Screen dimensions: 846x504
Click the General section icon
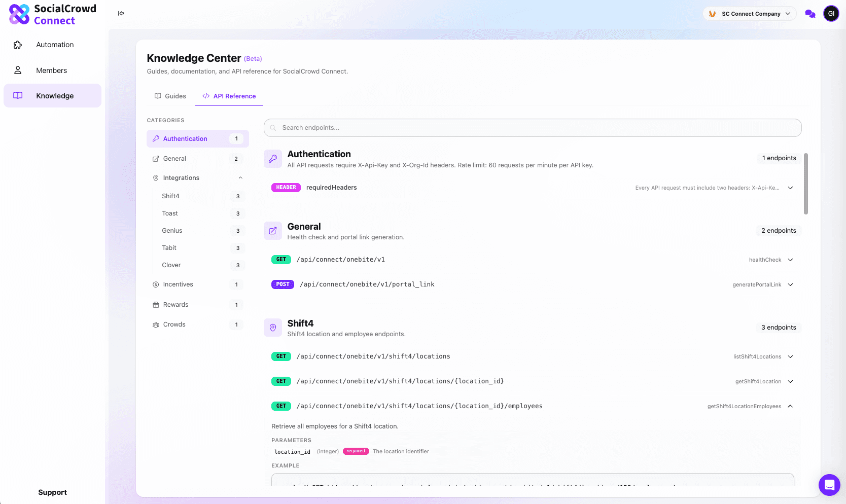point(273,231)
